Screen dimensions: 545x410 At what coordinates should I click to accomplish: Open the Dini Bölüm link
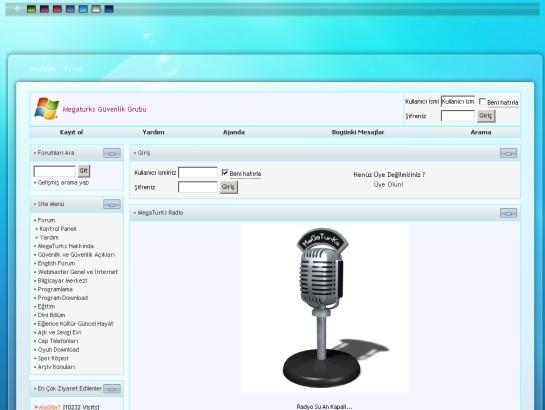coord(51,315)
